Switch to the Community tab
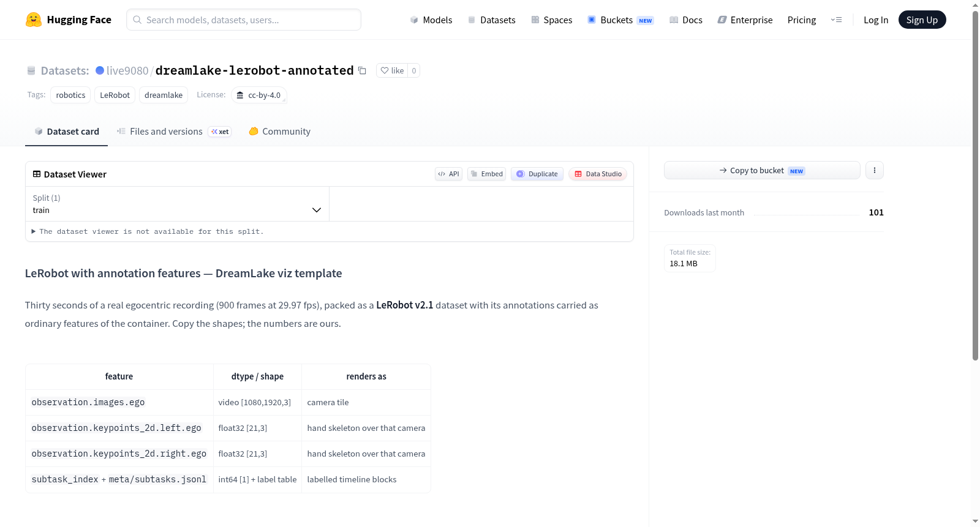This screenshot has height=527, width=980. pos(280,132)
